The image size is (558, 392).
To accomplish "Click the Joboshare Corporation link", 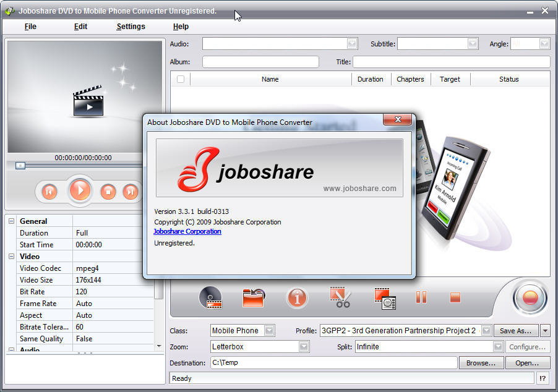I will point(187,231).
